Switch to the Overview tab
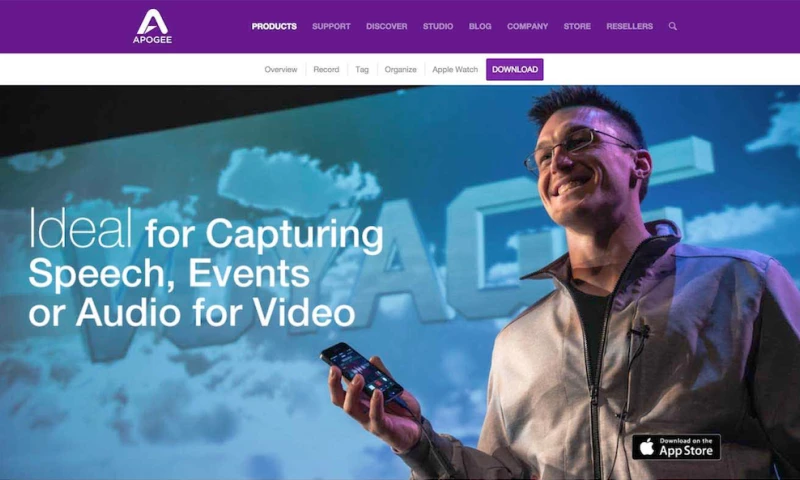800x480 pixels. coord(281,69)
